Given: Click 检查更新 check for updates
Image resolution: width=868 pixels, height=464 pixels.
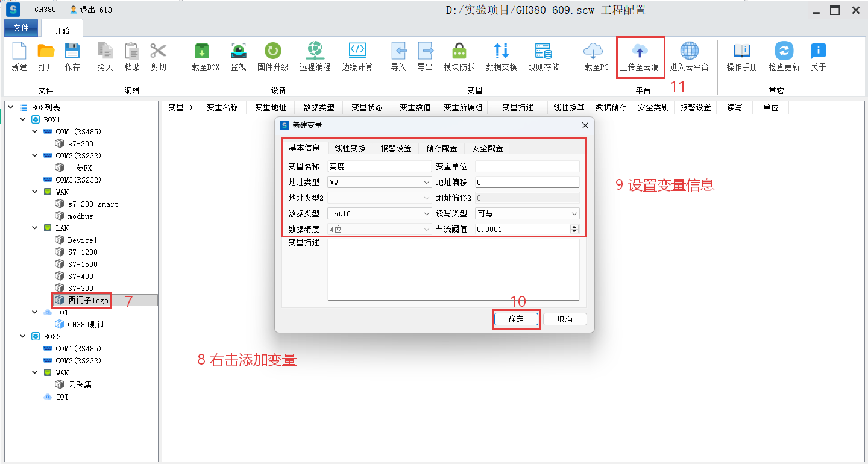Looking at the screenshot, I should [x=784, y=51].
